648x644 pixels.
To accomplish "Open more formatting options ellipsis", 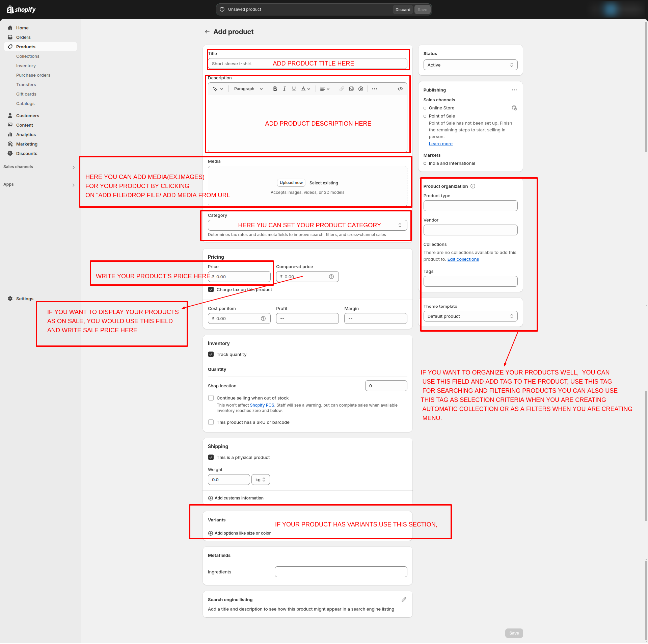I will (x=375, y=89).
